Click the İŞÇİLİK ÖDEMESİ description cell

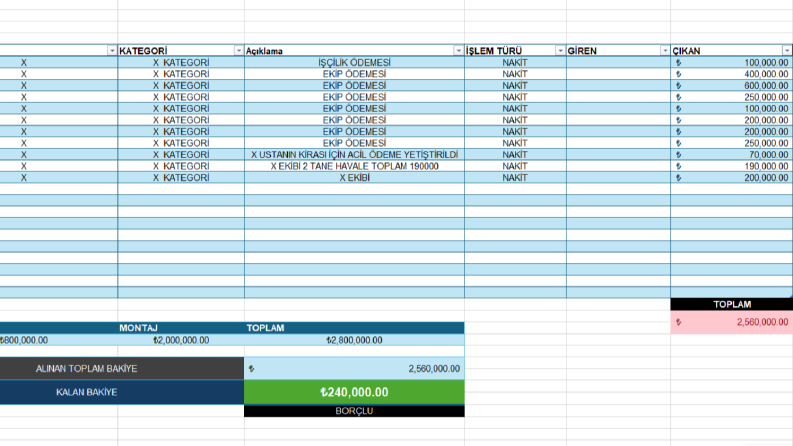coord(354,62)
